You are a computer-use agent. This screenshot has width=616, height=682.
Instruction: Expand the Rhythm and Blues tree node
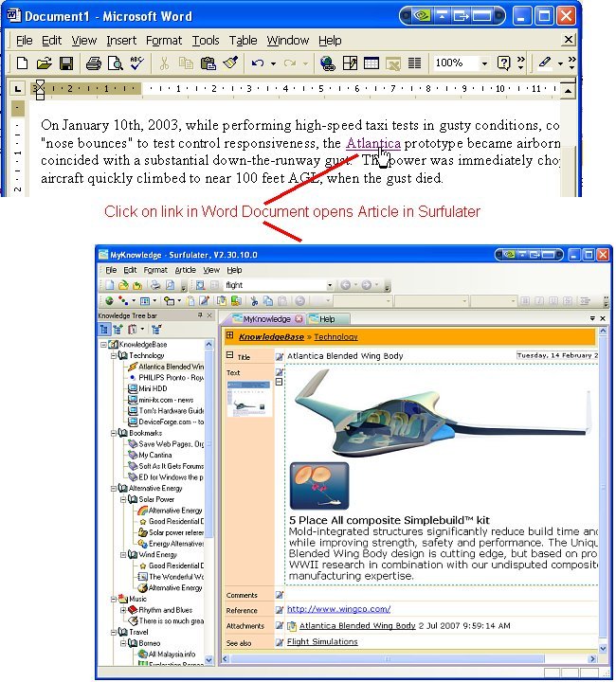click(123, 610)
